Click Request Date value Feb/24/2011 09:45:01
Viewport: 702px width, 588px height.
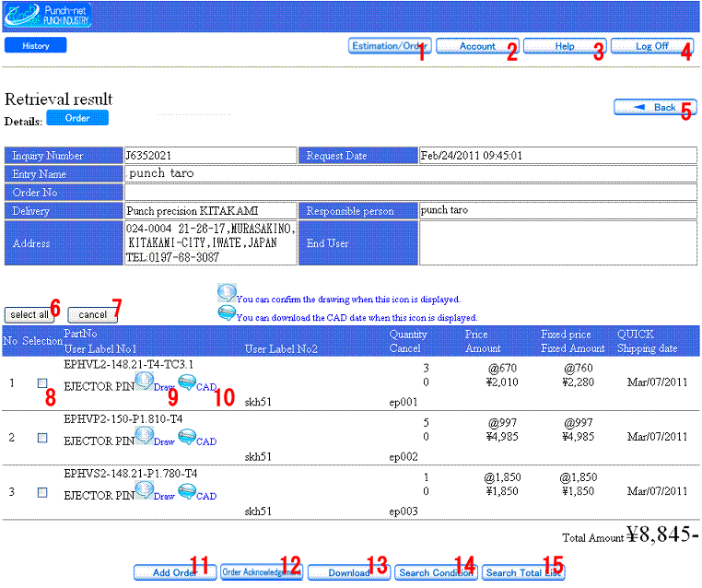click(x=471, y=156)
